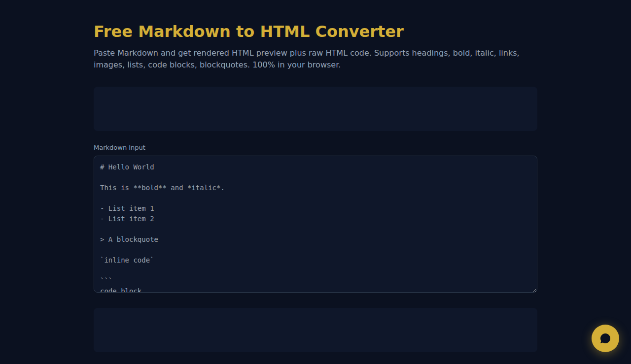
Task: Click the "> A blockquote" line
Action: 129,239
